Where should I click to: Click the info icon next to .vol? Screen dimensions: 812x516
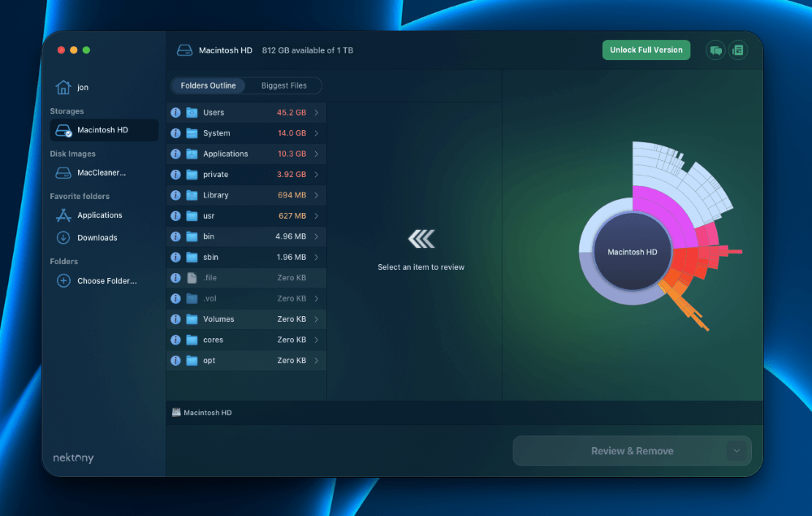click(x=175, y=299)
